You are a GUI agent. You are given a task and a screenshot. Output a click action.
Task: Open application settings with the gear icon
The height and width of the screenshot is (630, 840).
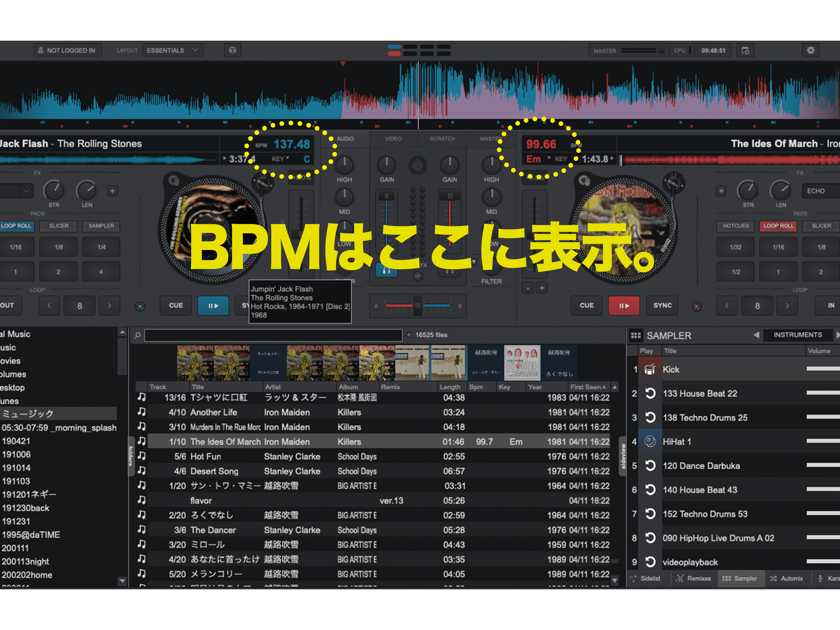coord(811,50)
